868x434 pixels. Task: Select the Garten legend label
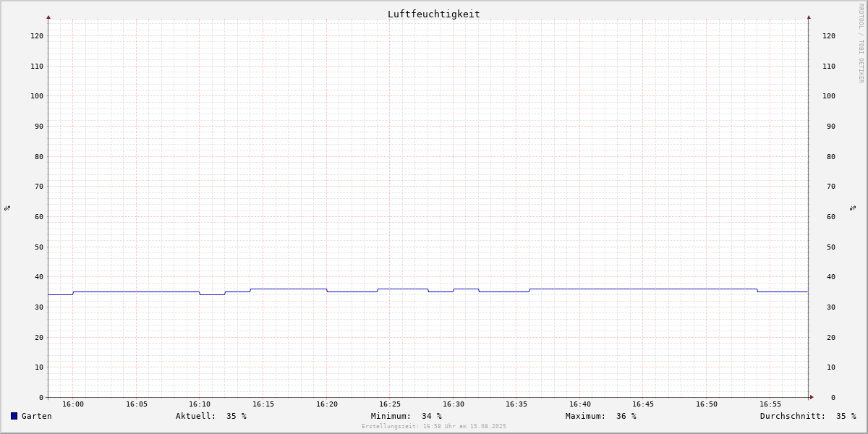(36, 416)
